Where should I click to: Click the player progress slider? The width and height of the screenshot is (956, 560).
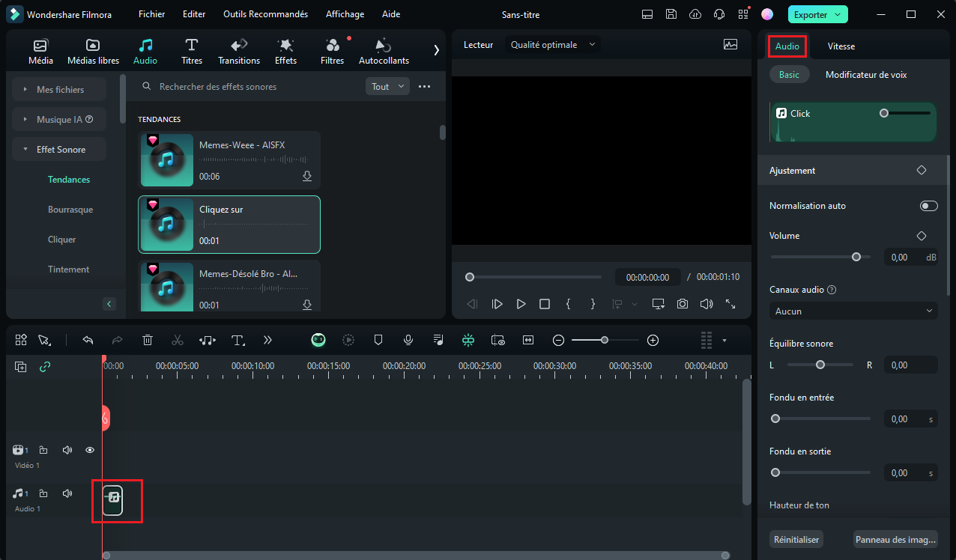pos(533,277)
